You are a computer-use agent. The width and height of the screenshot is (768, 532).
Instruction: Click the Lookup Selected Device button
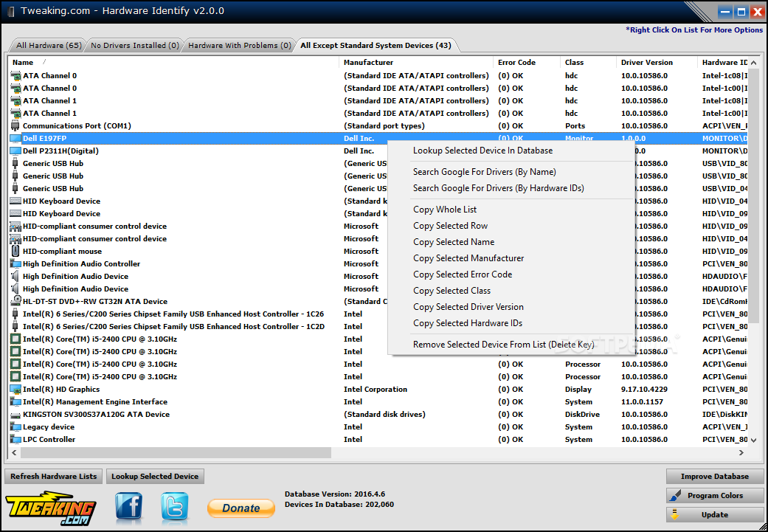point(155,476)
